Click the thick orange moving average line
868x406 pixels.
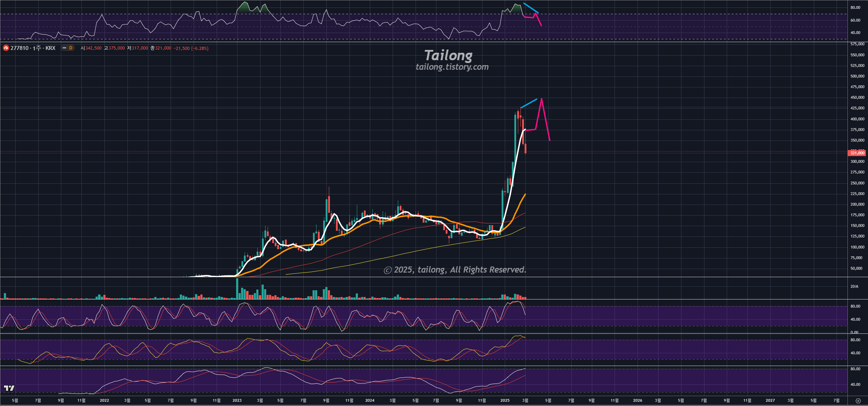[519, 205]
